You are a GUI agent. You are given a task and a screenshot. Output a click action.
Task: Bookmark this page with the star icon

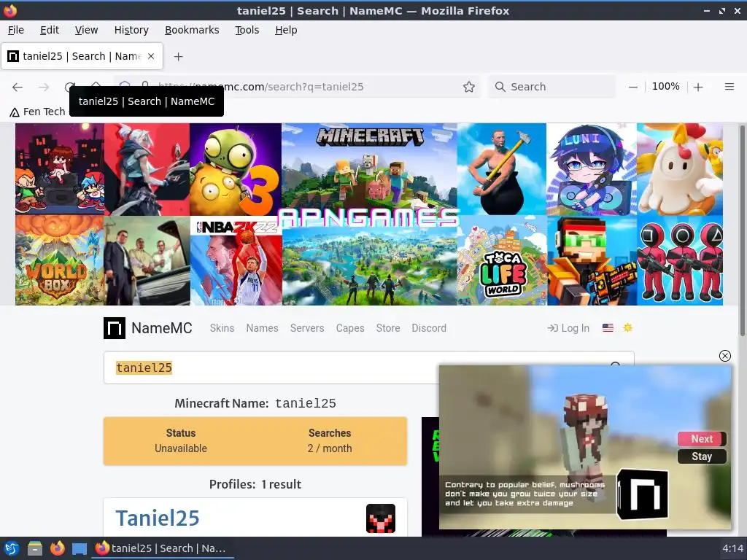[x=469, y=87]
